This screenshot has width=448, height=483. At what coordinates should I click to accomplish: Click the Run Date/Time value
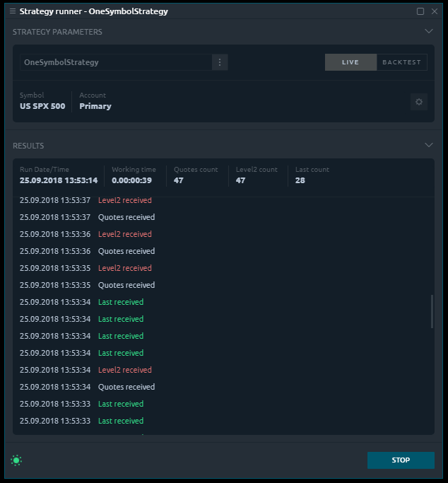tap(59, 180)
